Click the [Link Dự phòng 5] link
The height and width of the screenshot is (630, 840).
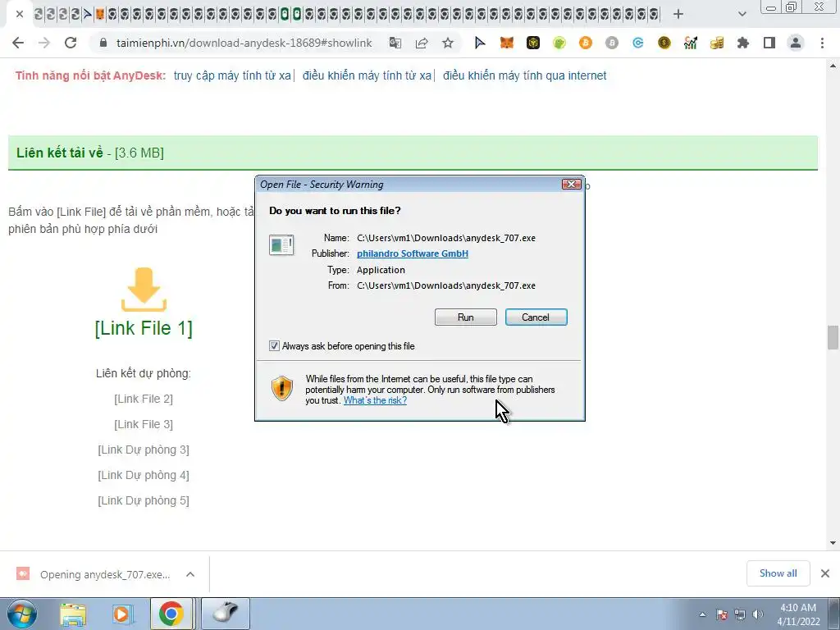coord(144,500)
